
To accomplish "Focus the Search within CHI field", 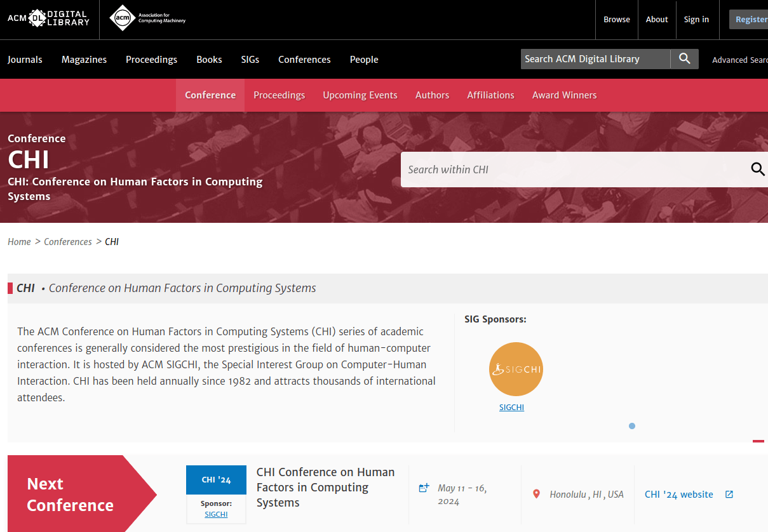I will (x=575, y=170).
